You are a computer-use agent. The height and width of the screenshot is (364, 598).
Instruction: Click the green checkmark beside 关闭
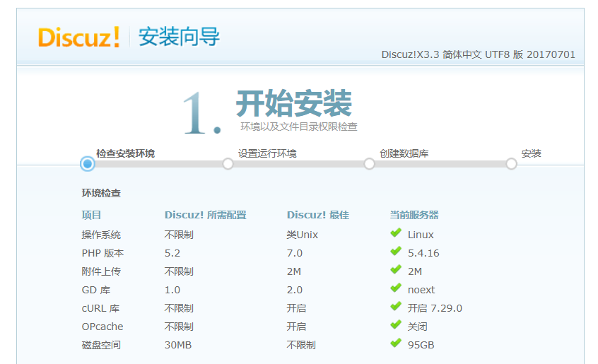396,324
